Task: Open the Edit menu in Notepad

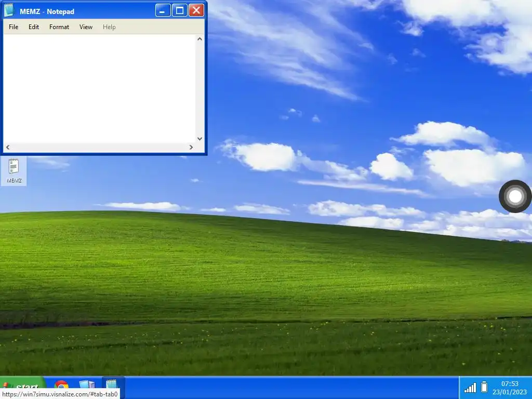Action: pyautogui.click(x=34, y=27)
